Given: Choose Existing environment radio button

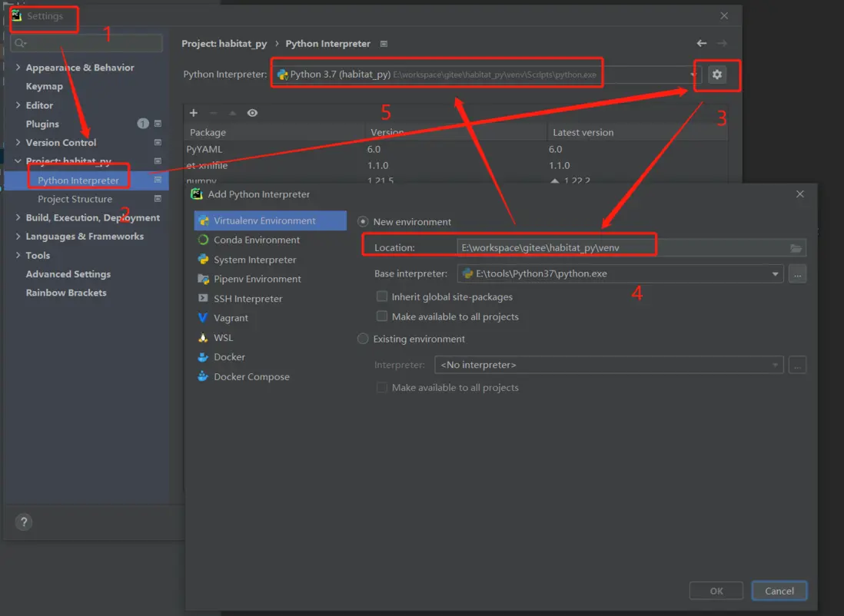Looking at the screenshot, I should (x=363, y=339).
